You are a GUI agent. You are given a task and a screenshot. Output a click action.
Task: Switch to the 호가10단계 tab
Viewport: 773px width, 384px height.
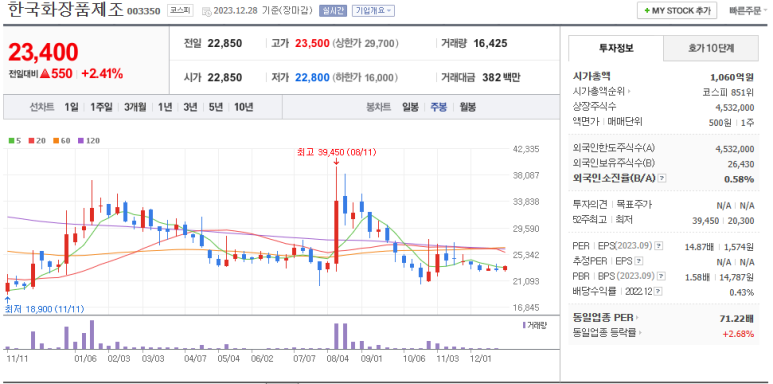point(711,48)
